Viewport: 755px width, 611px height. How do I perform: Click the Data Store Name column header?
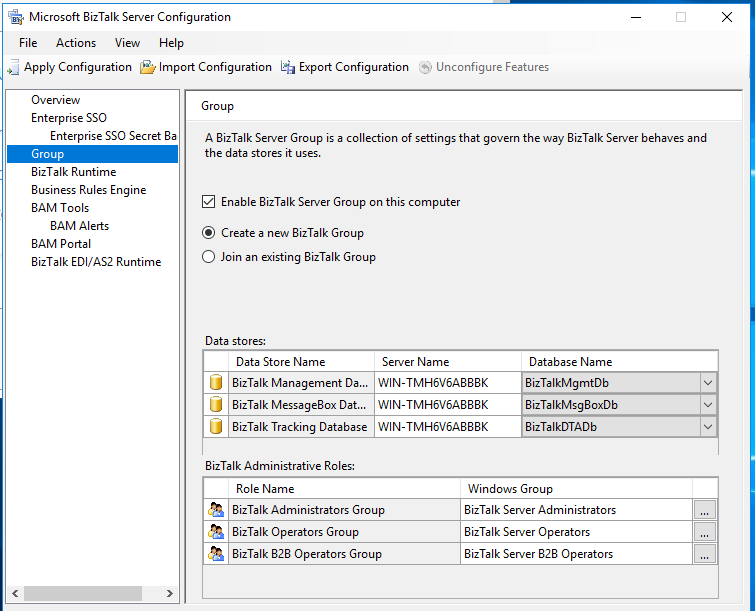(x=301, y=362)
